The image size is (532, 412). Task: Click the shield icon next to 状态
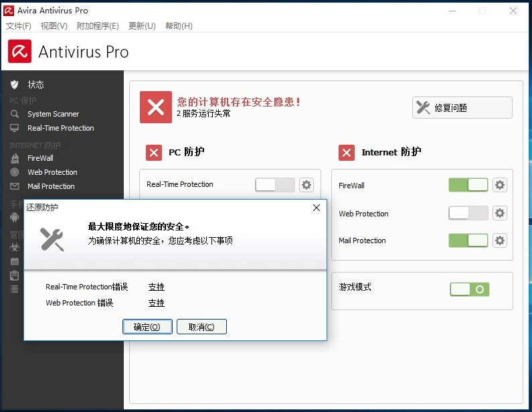(15, 84)
